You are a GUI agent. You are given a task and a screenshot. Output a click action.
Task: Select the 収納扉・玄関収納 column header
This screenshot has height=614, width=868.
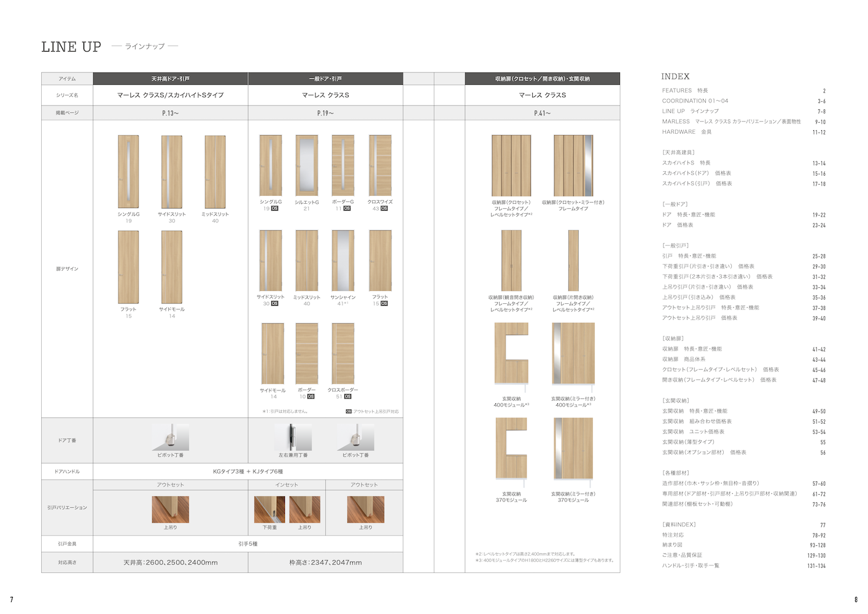(542, 79)
